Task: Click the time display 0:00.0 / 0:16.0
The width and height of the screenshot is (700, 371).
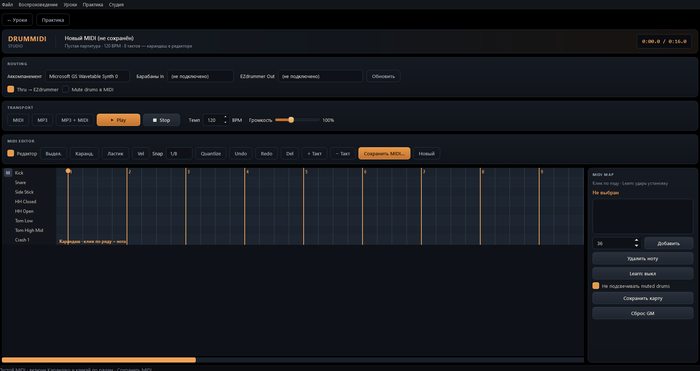Action: coord(664,42)
